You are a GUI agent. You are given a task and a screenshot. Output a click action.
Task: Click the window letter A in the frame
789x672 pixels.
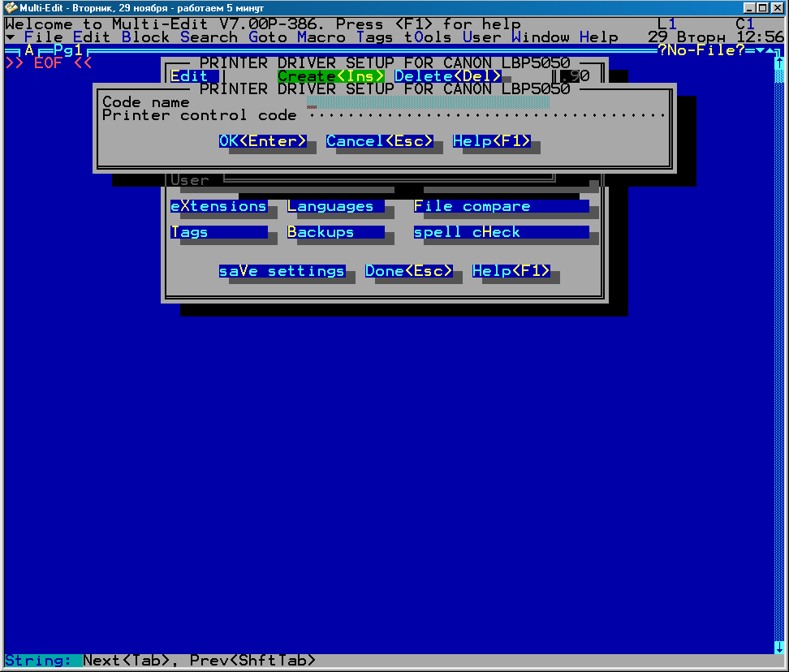[x=29, y=50]
